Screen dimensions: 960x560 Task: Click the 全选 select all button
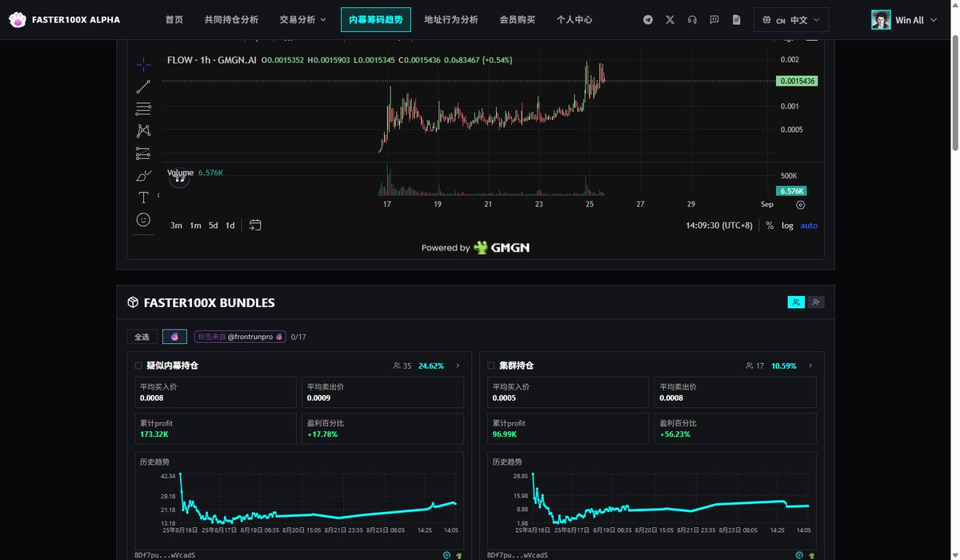pos(142,337)
